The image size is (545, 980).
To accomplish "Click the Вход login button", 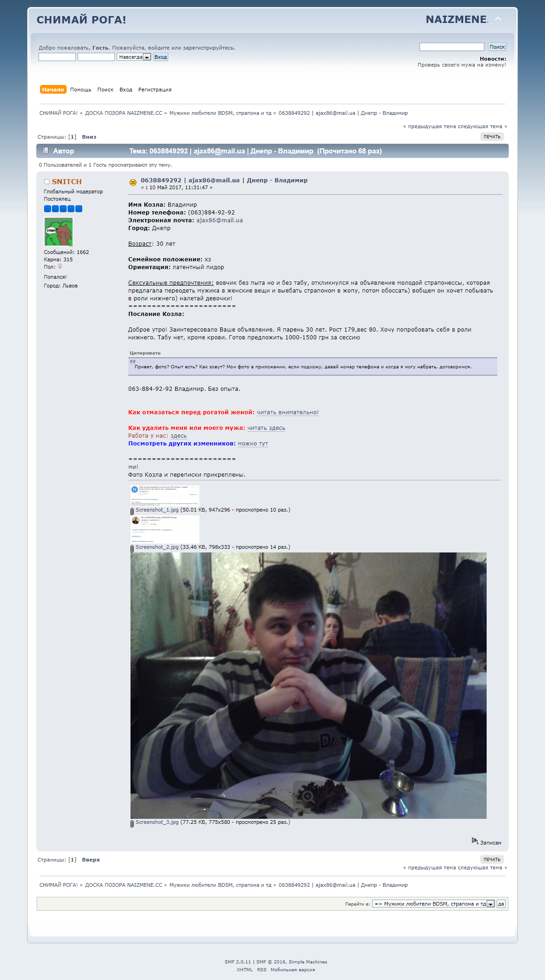I will (160, 57).
